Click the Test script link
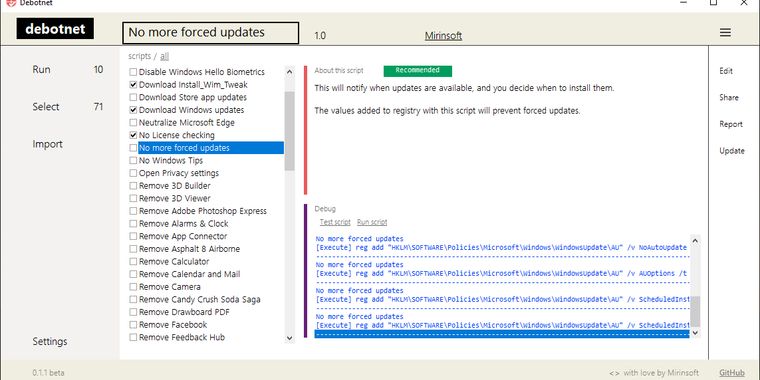 pos(335,222)
